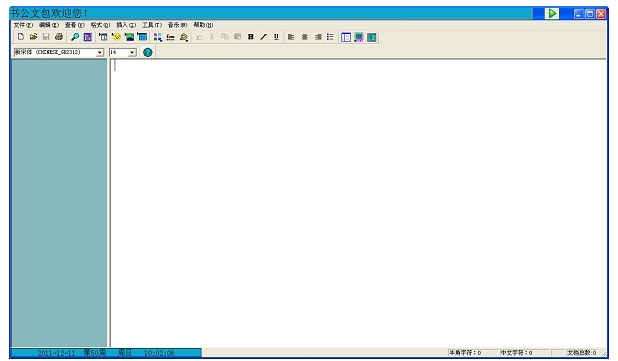Click the print icon in the toolbar
This screenshot has height=361, width=618.
click(x=59, y=37)
